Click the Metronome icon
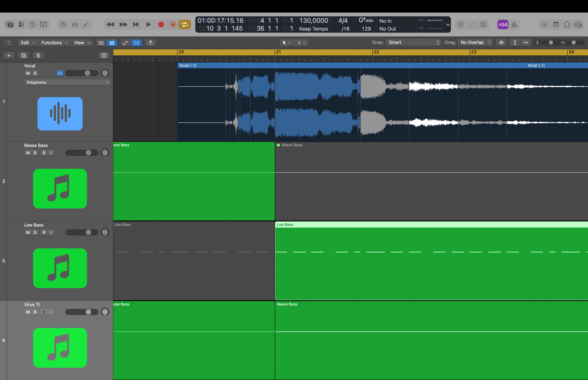Screen dimensions: 588x380 click(514, 24)
